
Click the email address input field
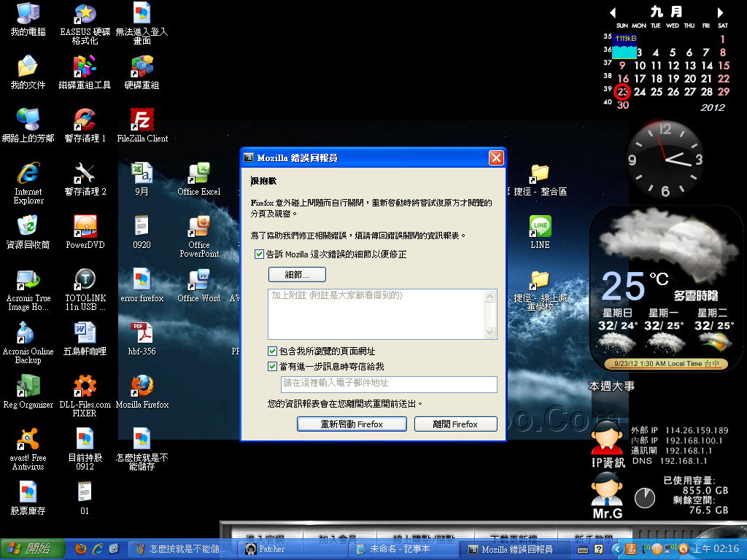click(390, 384)
